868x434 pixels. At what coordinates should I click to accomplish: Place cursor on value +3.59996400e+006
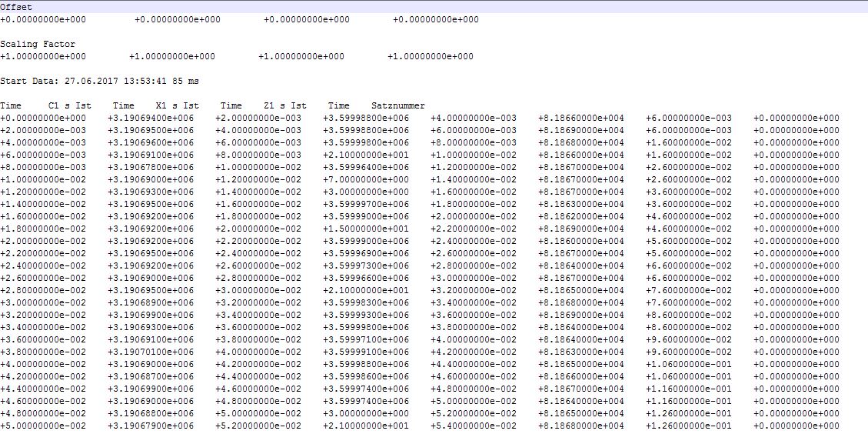coord(366,167)
